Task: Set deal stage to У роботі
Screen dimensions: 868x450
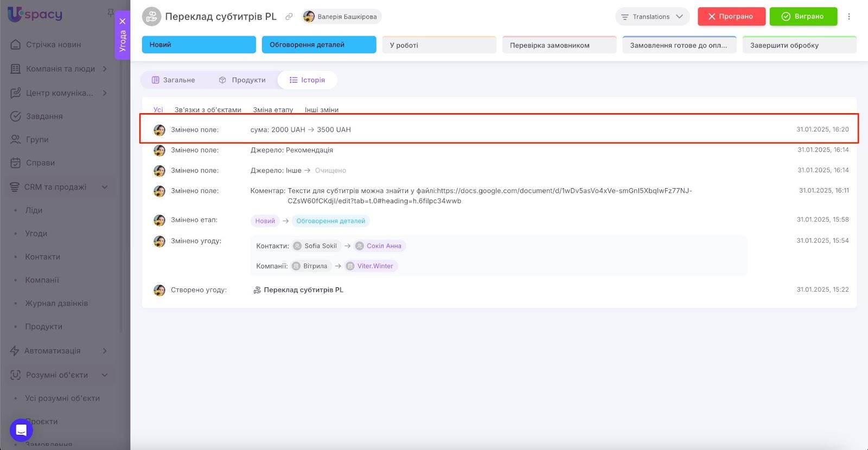Action: (439, 45)
